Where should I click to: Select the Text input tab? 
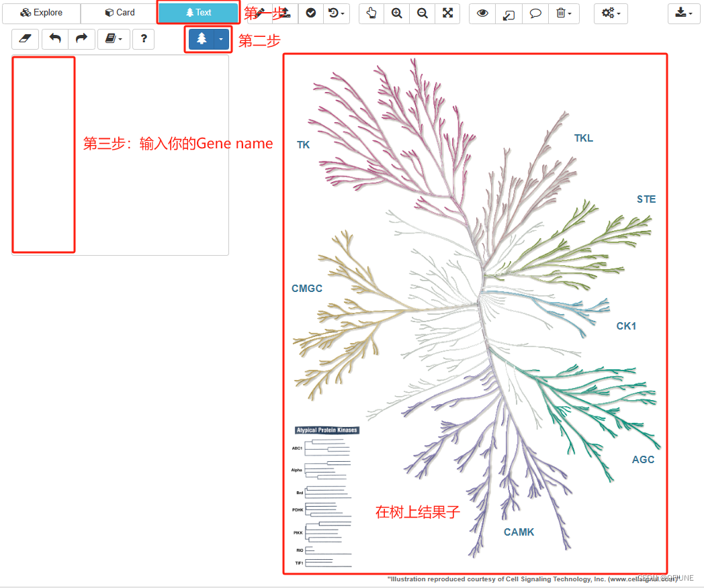coord(198,13)
